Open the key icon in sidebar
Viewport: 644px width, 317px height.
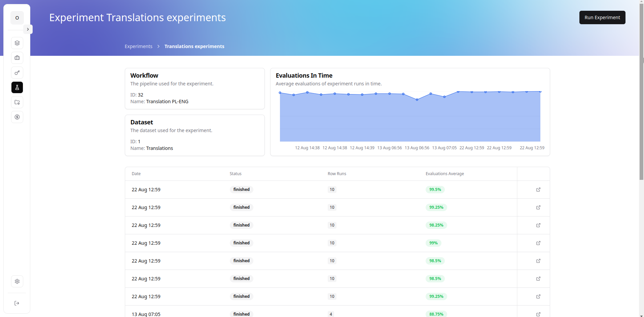(17, 73)
